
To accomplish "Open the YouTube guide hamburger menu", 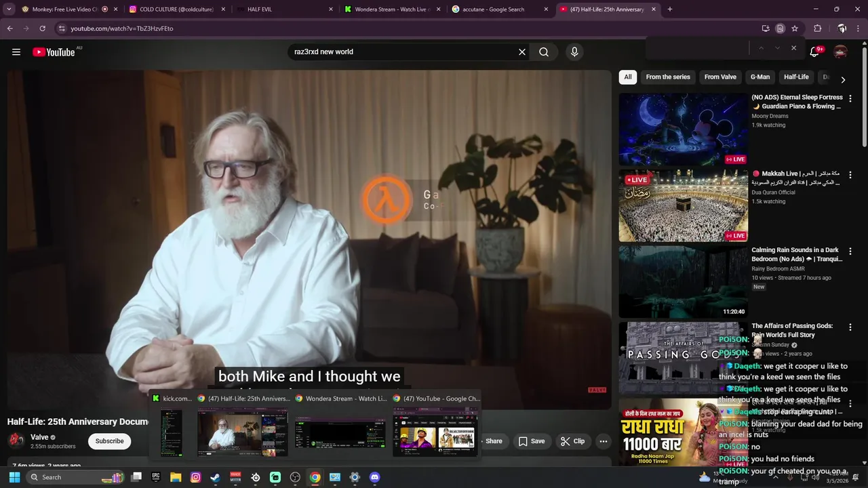I will 16,52.
